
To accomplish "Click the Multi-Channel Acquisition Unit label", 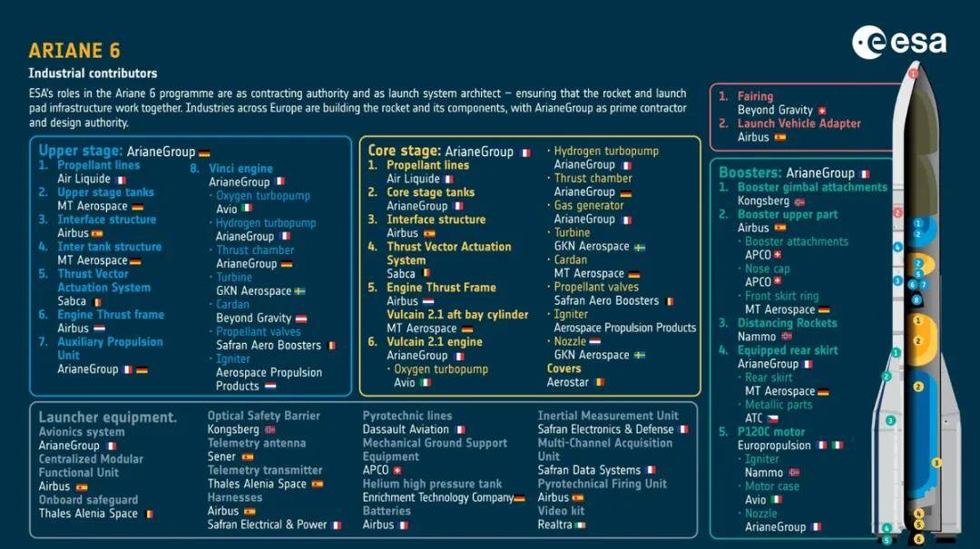I will pyautogui.click(x=605, y=449).
